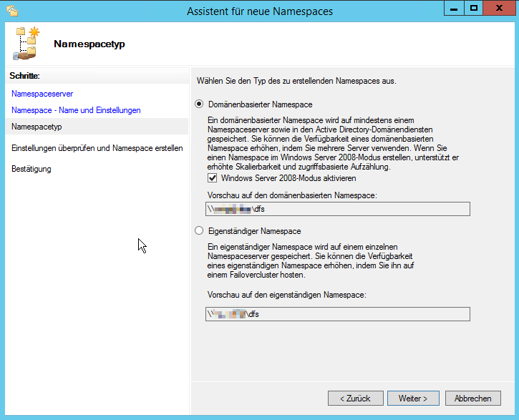
Task: Click the Namespacetyp heading in header
Action: [89, 44]
